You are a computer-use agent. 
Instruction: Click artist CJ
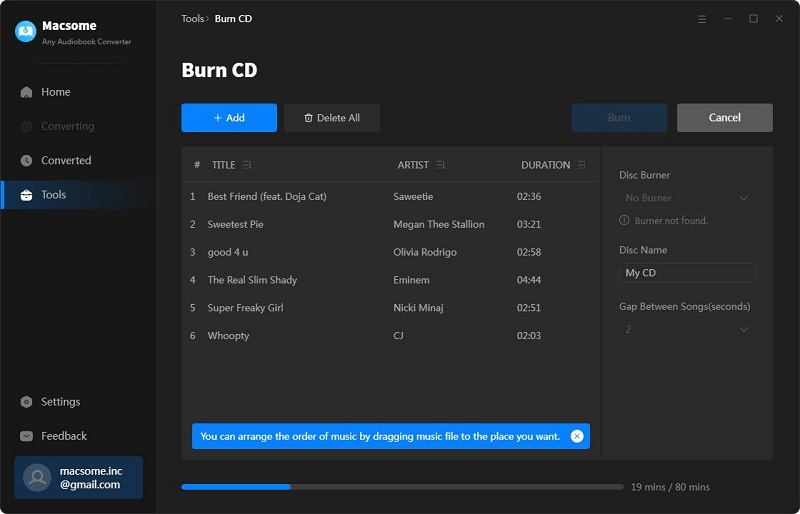[398, 335]
